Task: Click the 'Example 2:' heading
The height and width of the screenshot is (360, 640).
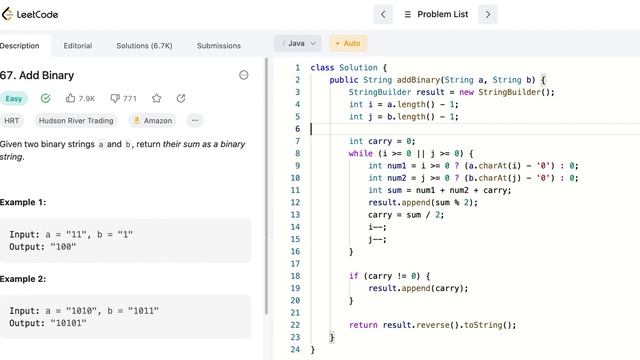Action: coord(23,279)
